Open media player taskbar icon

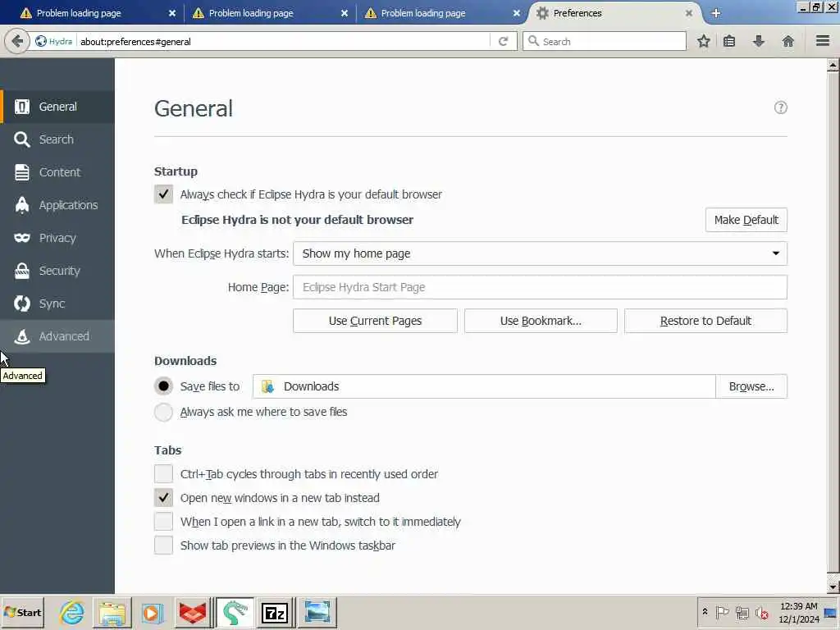pyautogui.click(x=152, y=612)
